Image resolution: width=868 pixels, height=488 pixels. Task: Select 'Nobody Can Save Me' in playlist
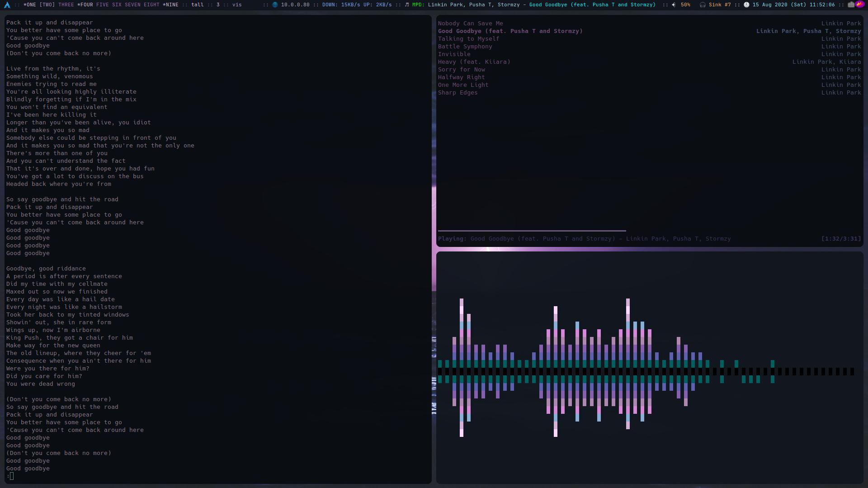pyautogui.click(x=650, y=24)
